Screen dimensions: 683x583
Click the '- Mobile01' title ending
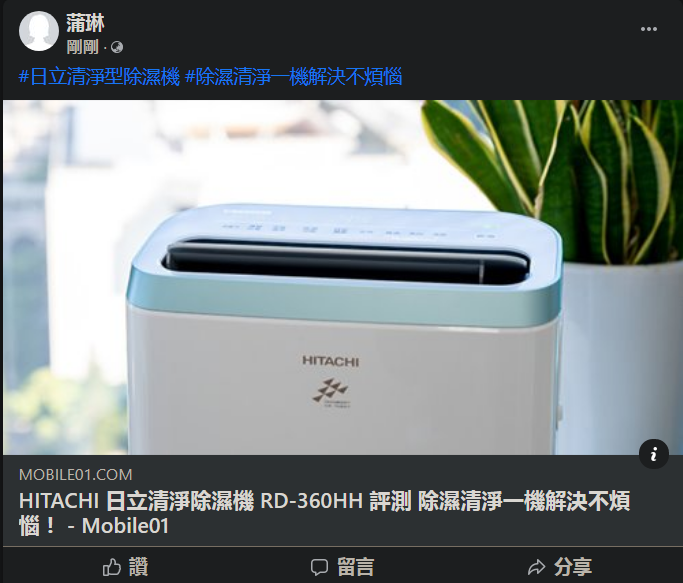point(118,526)
